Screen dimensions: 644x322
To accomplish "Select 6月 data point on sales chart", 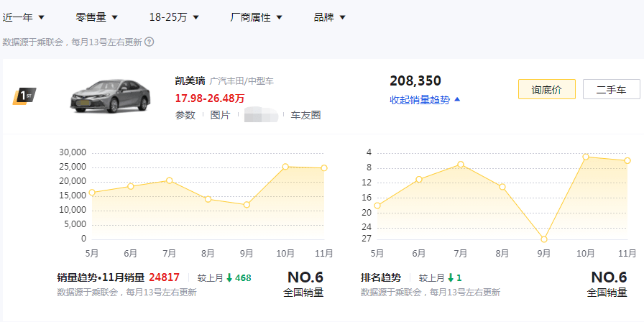I will pos(131,186).
